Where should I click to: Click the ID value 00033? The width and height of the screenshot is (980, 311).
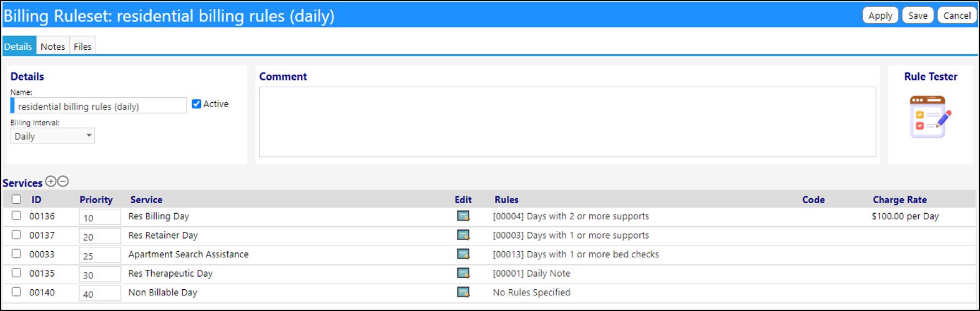click(x=42, y=254)
